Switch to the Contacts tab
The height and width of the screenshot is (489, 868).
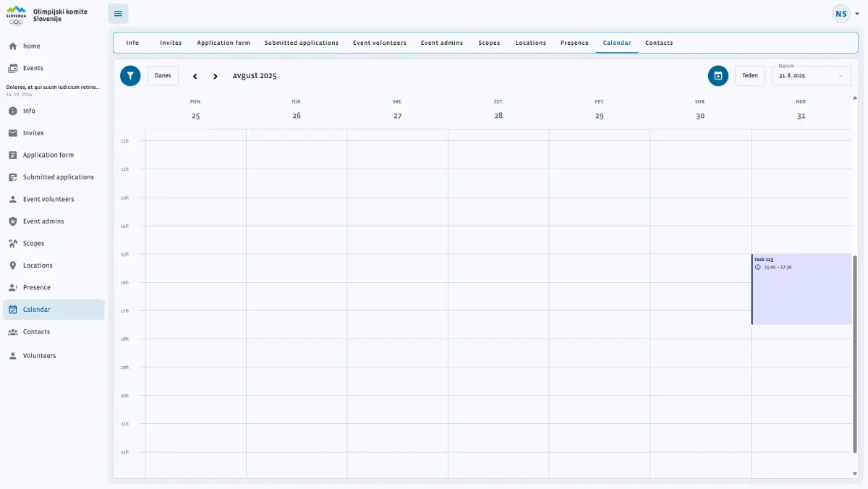point(659,43)
